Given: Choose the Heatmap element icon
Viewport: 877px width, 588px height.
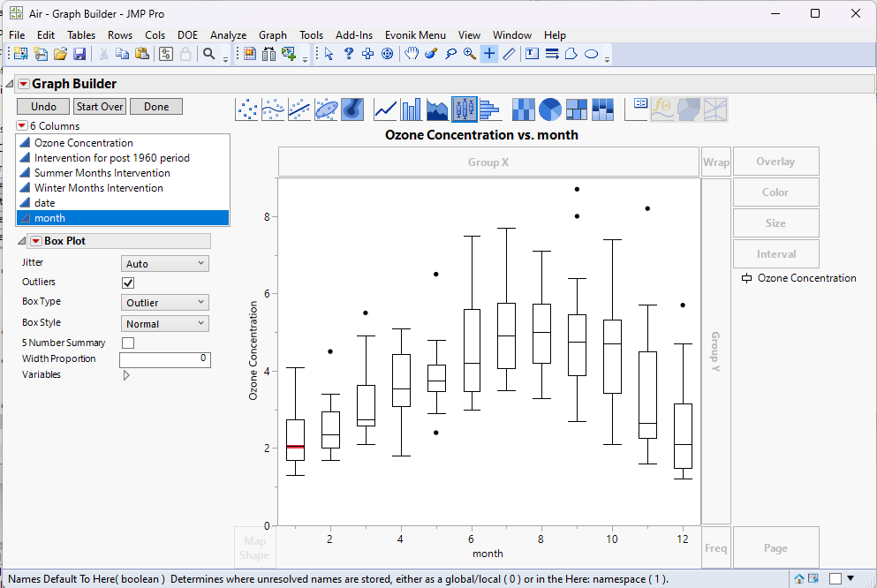Looking at the screenshot, I should click(525, 109).
